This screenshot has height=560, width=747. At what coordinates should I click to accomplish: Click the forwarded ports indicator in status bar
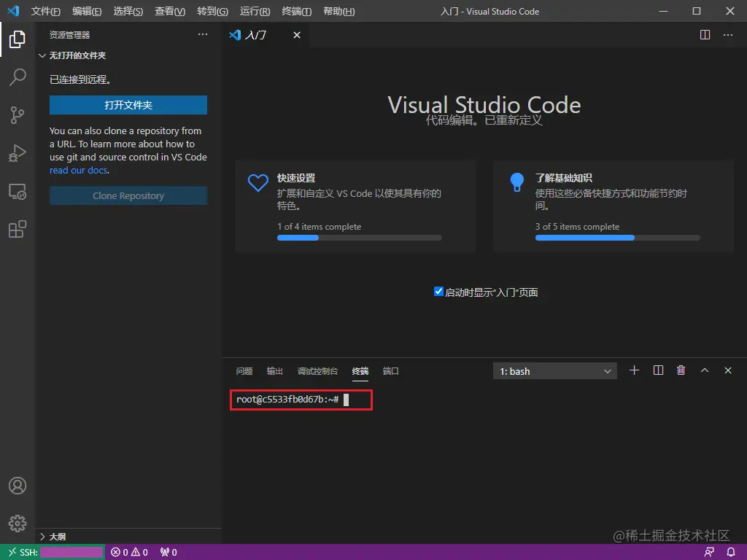pyautogui.click(x=169, y=552)
